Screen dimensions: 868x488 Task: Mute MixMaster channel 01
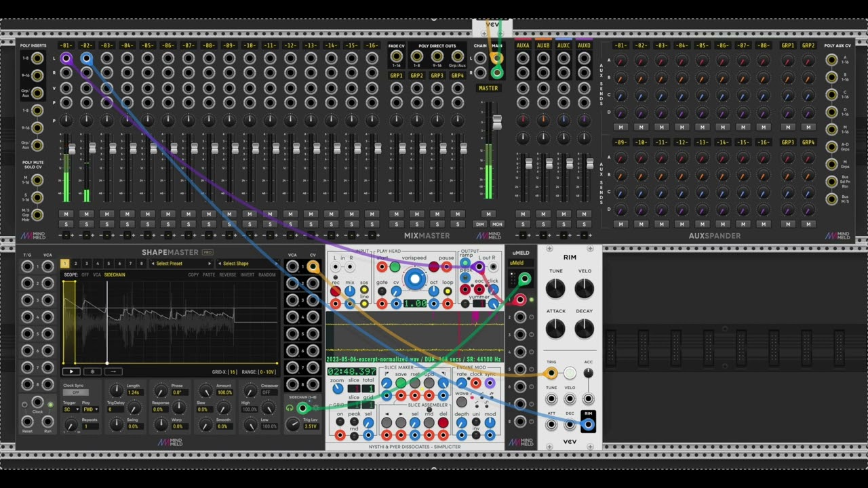[x=66, y=214]
